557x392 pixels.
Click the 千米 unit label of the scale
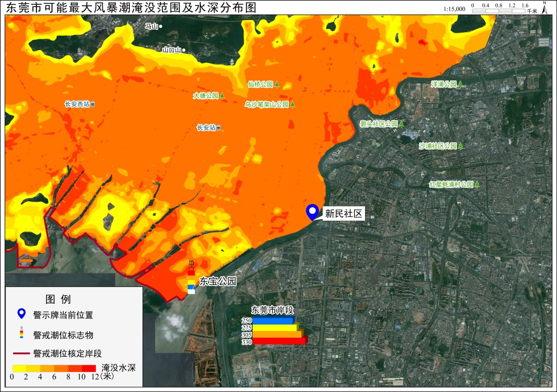point(532,11)
